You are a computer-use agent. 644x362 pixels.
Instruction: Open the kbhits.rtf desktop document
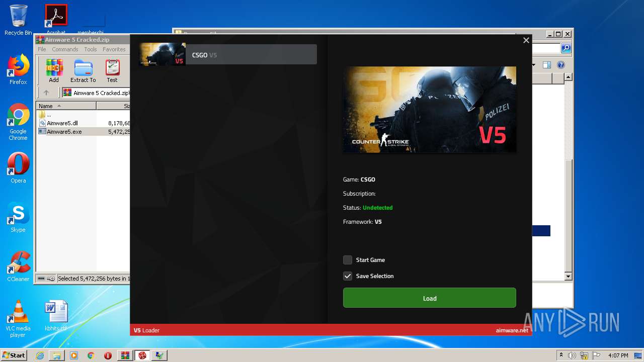(x=56, y=316)
